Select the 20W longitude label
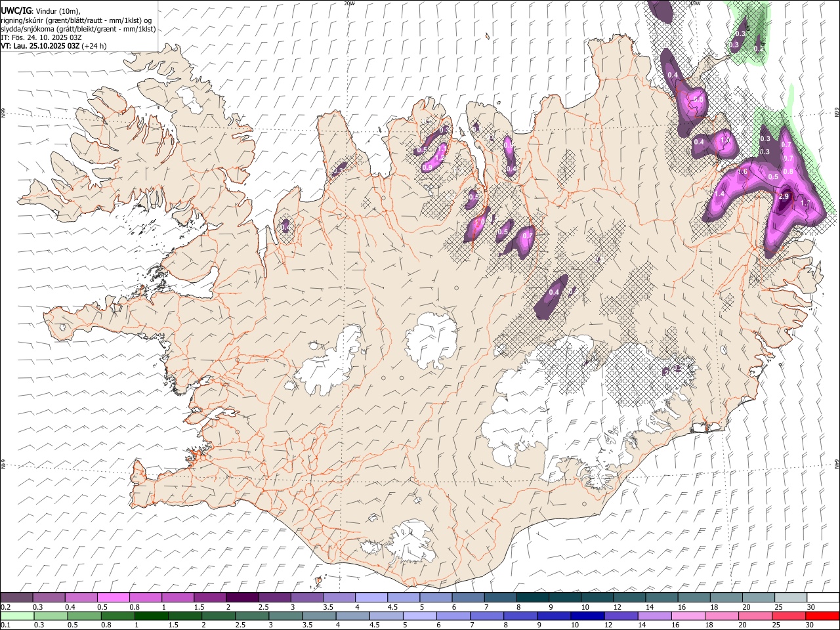This screenshot has width=840, height=630. tap(349, 3)
